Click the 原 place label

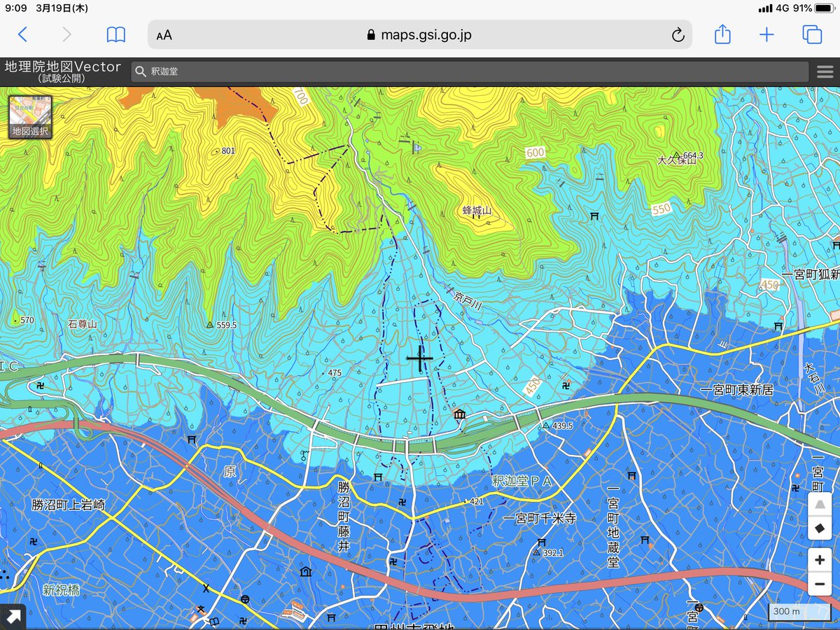230,472
